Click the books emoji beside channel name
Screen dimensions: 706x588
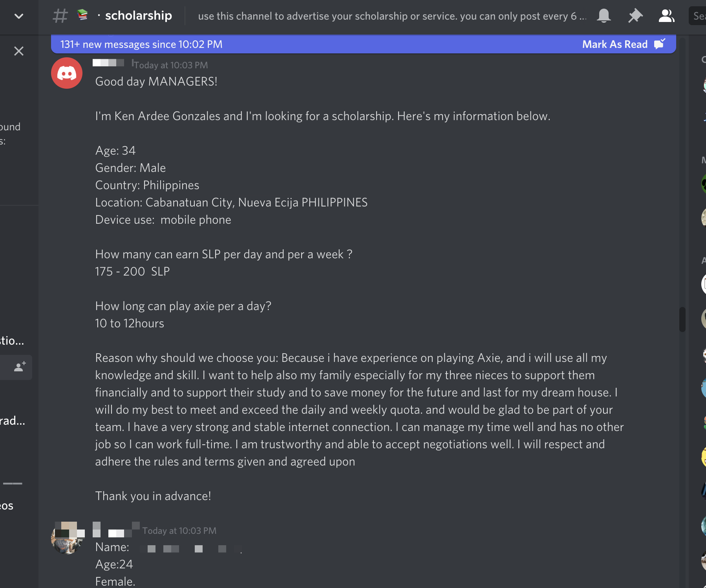[82, 16]
